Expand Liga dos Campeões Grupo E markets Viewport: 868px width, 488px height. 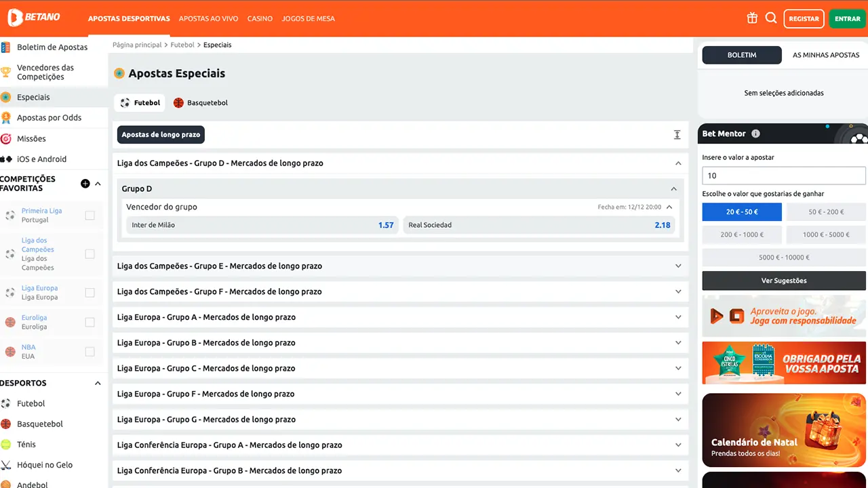coord(678,266)
